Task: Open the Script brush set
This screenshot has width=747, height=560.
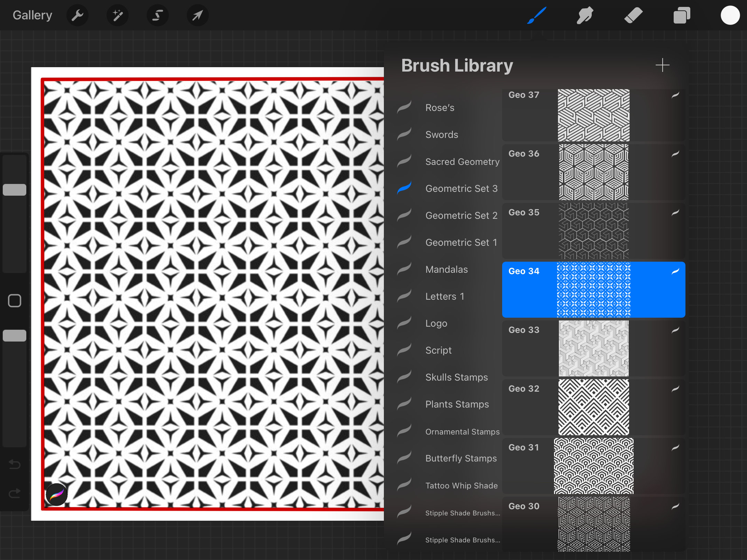Action: (449, 350)
